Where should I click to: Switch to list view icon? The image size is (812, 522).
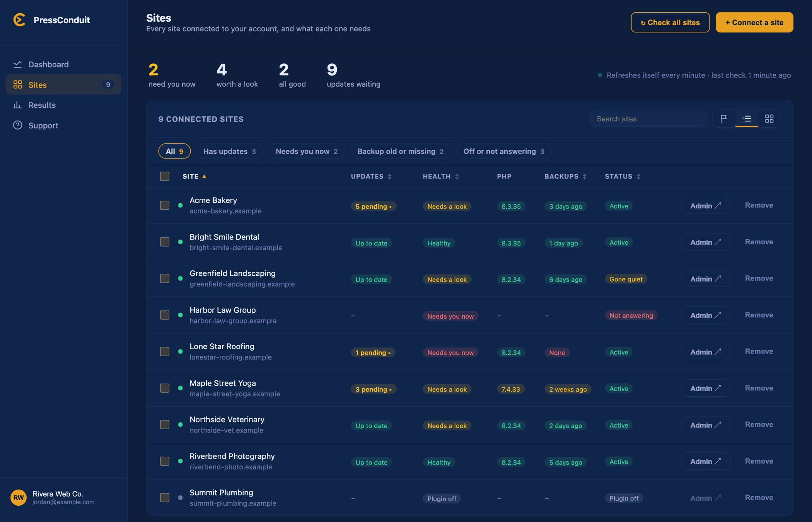(747, 119)
